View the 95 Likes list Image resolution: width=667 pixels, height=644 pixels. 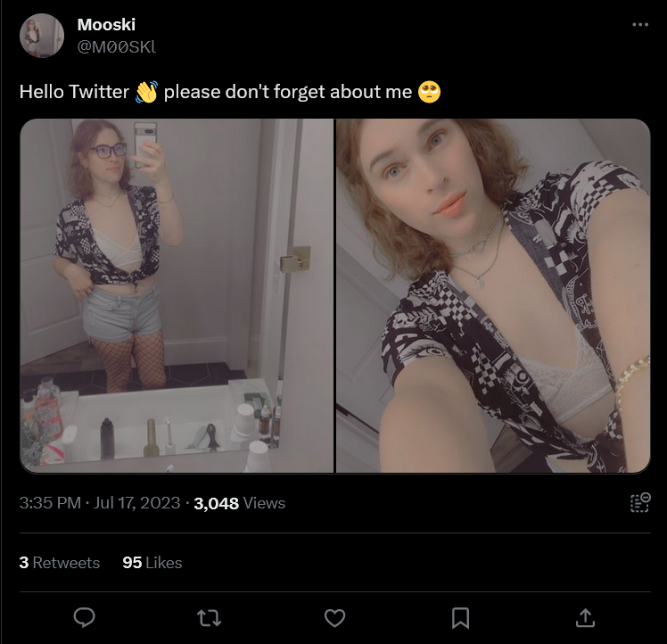point(152,563)
